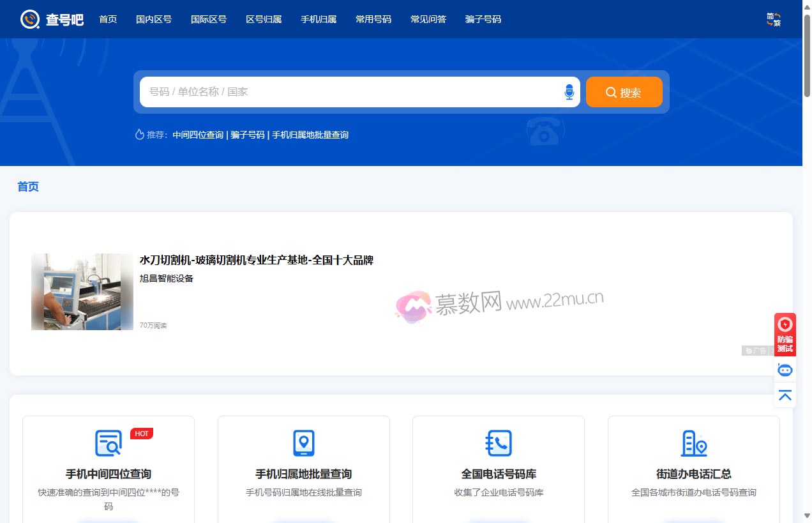Click the number search input field
The image size is (812, 523).
pos(351,91)
